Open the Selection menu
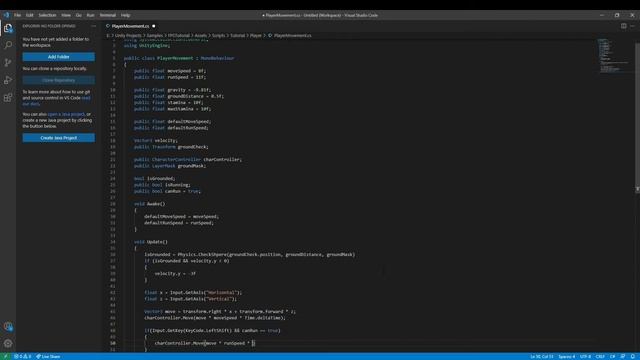This screenshot has width=640, height=360. [x=47, y=15]
